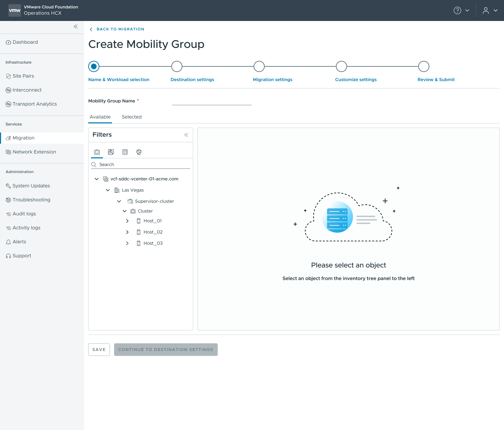This screenshot has height=430, width=504.
Task: Click the Troubleshooting icon
Action: [x=8, y=200]
